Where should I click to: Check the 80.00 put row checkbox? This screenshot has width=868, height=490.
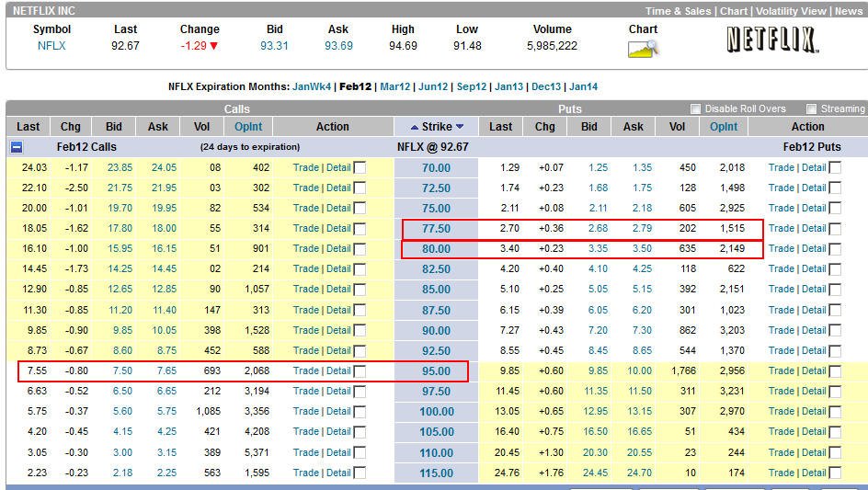[835, 248]
